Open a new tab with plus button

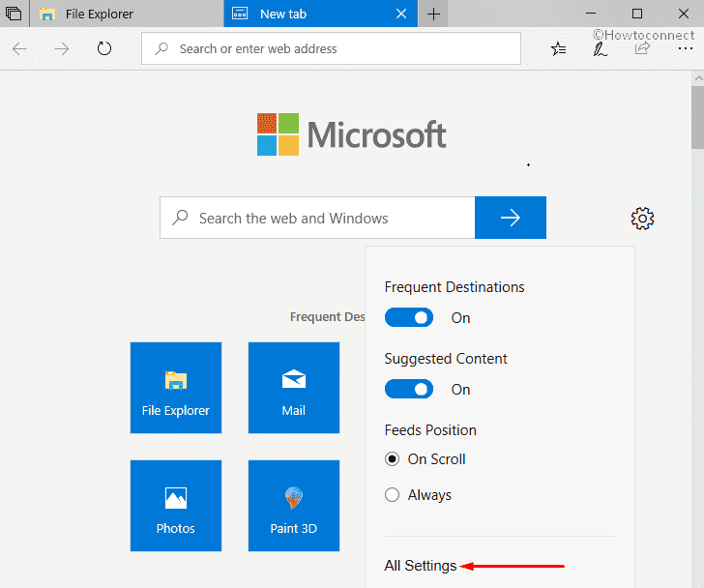point(433,14)
